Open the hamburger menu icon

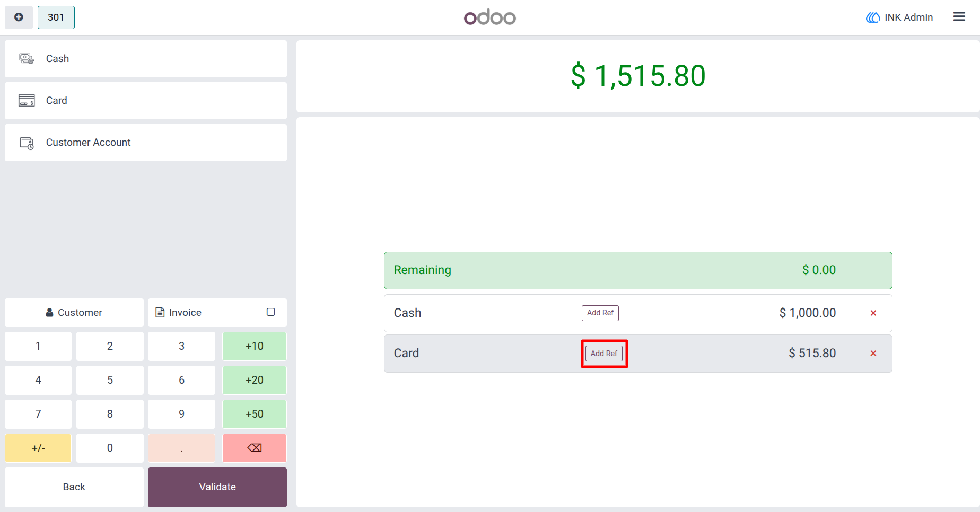tap(959, 17)
